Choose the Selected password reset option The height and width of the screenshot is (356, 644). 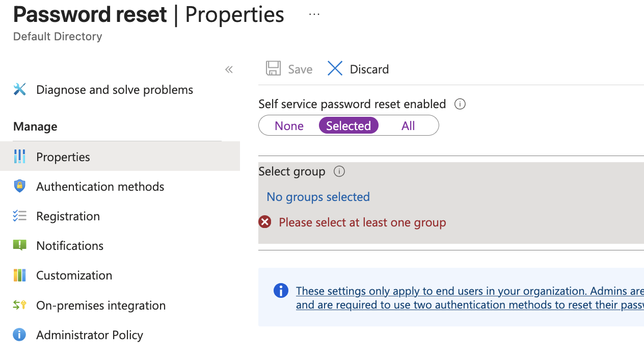[348, 126]
